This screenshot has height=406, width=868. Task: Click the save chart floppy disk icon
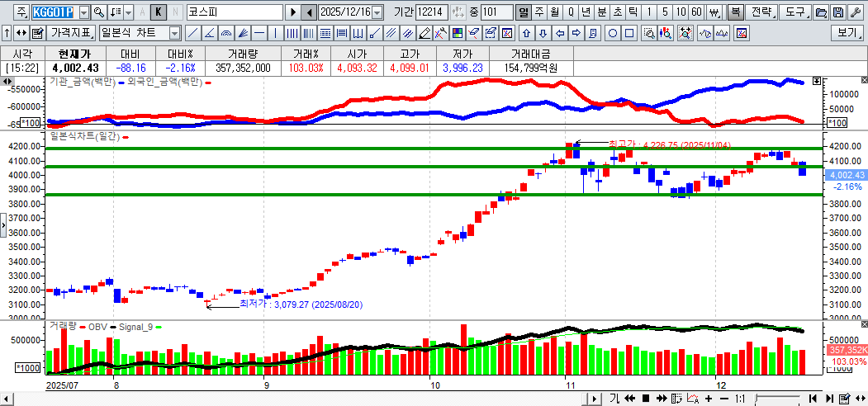[837, 12]
